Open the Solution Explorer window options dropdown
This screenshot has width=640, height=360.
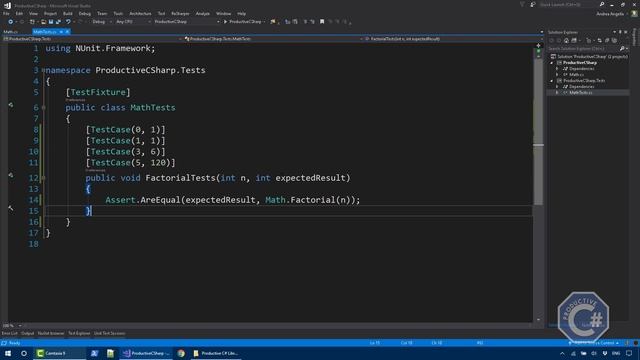point(614,32)
